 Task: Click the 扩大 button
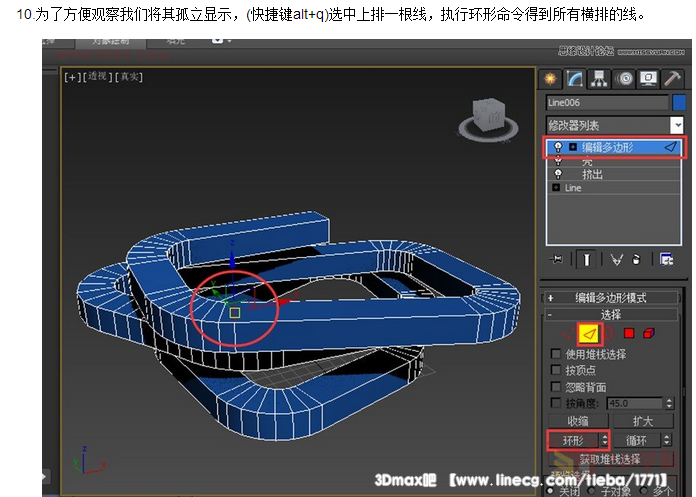(643, 421)
